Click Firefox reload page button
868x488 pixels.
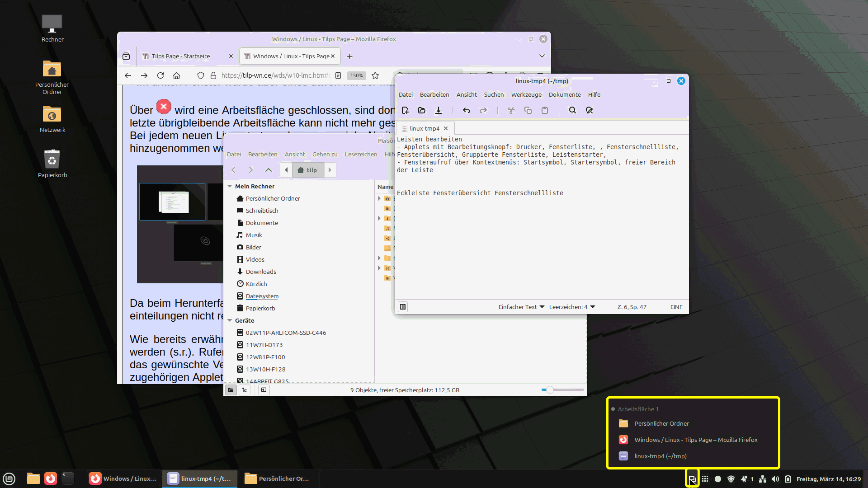tap(160, 75)
